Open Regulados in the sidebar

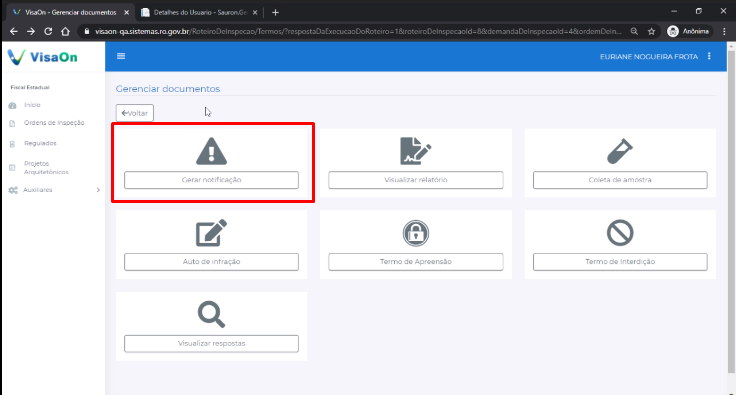(x=40, y=144)
